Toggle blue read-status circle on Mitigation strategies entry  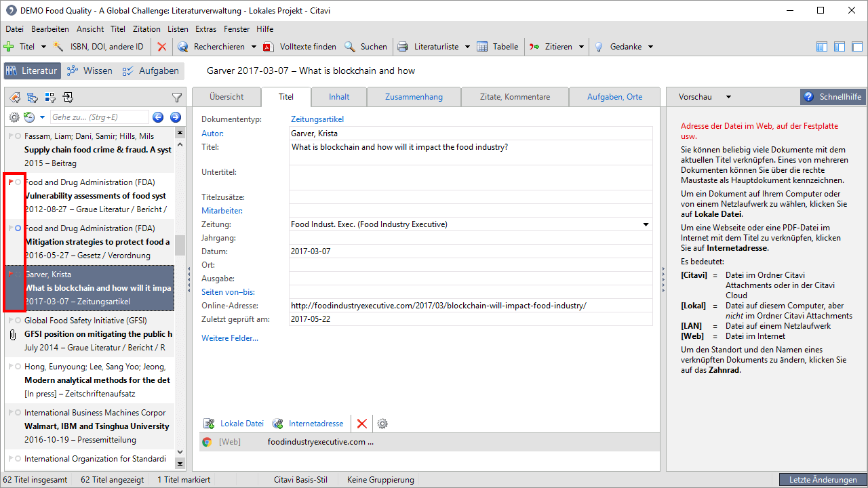(x=18, y=228)
